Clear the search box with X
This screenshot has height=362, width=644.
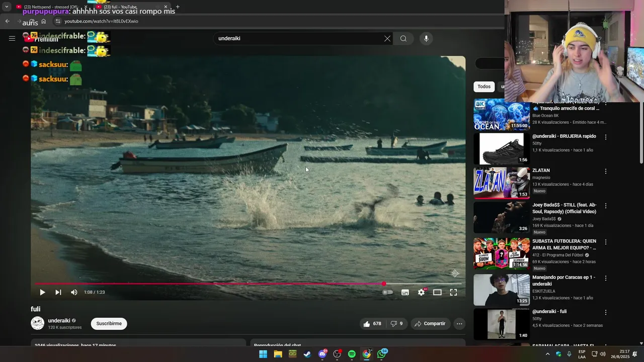[387, 39]
